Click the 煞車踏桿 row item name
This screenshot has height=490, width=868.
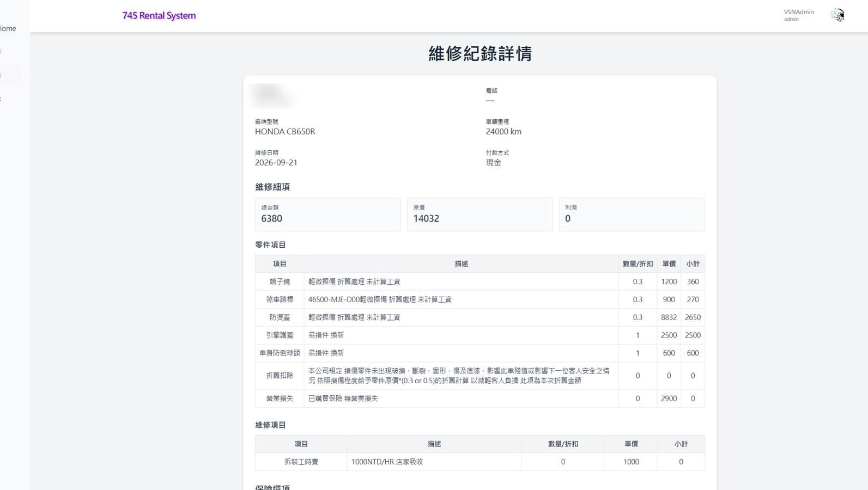280,299
